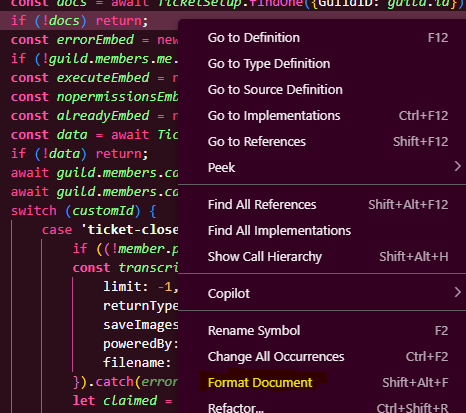Click 'filename:' code line

(137, 363)
